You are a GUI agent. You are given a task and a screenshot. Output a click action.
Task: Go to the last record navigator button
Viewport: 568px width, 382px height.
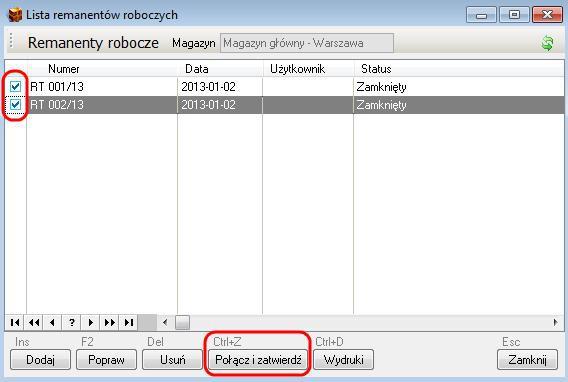(129, 322)
